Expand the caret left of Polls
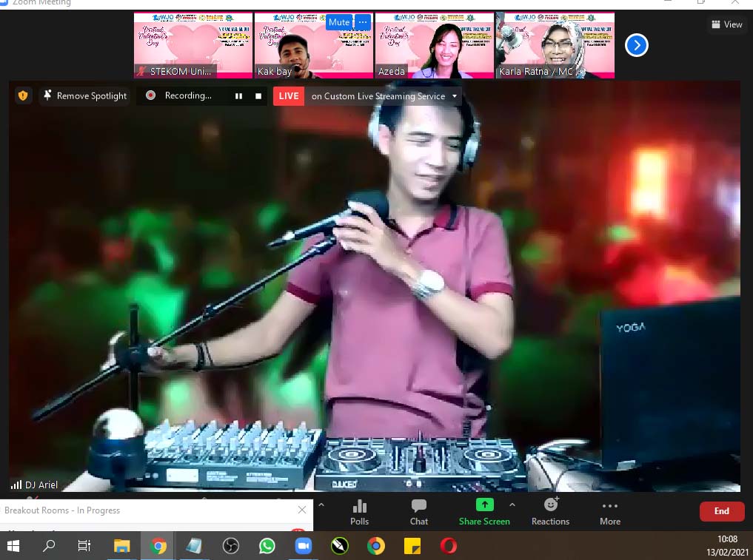Screen dimensions: 753x560 [x=321, y=505]
